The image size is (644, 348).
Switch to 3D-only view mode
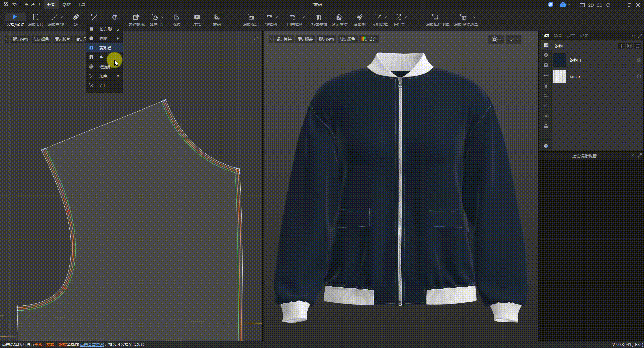599,5
